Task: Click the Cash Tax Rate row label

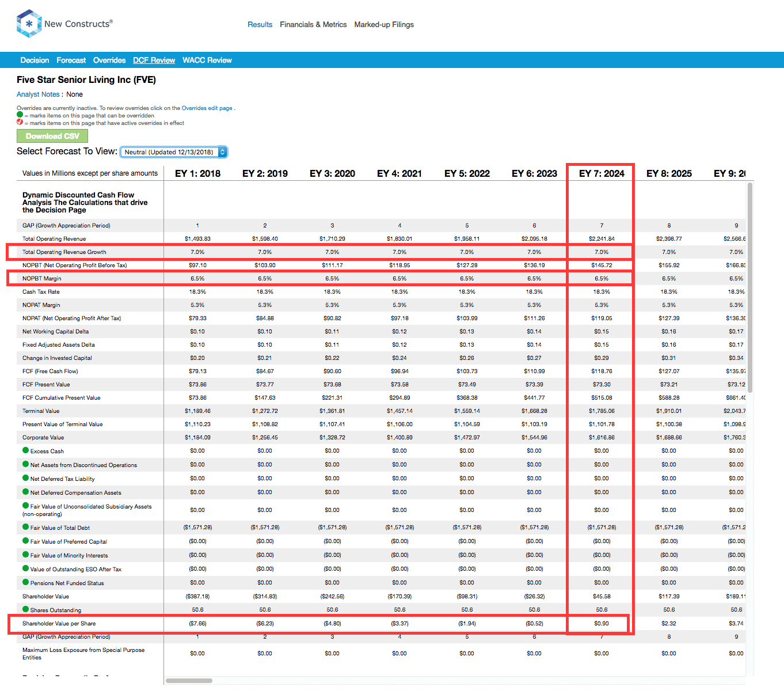Action: 41,291
